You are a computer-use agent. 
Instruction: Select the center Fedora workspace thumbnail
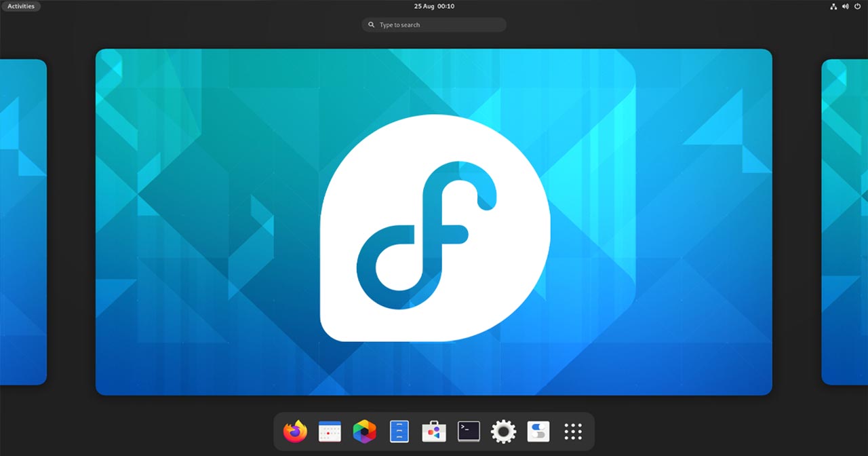(x=434, y=222)
